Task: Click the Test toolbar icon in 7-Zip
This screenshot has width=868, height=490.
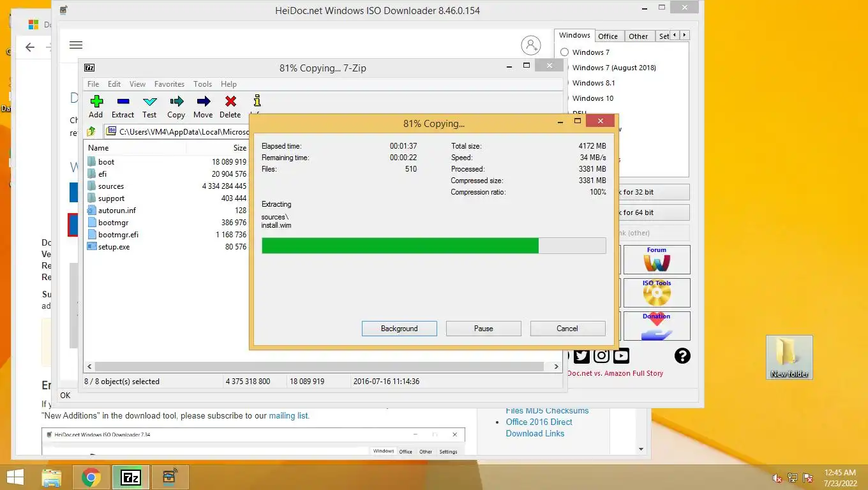Action: pos(150,101)
